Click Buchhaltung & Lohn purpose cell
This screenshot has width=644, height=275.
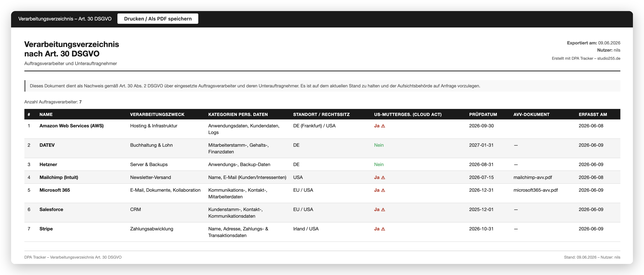(151, 145)
